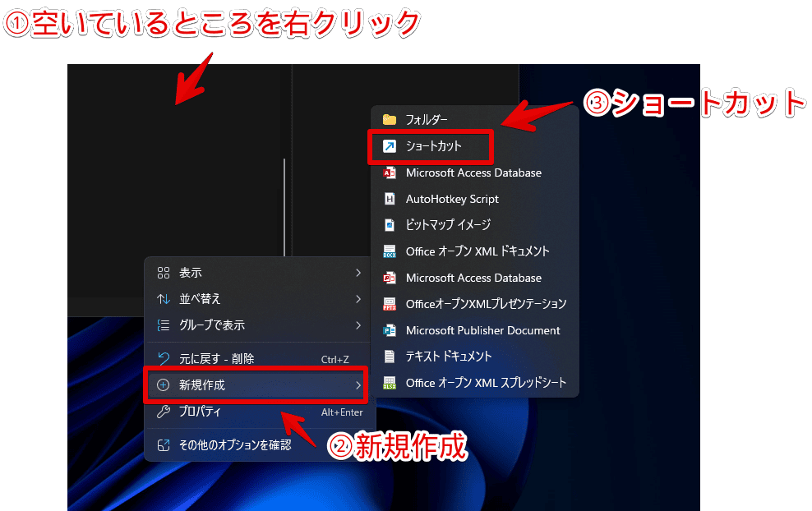Click the Bitmap image file icon
This screenshot has height=511, width=812.
(x=390, y=225)
